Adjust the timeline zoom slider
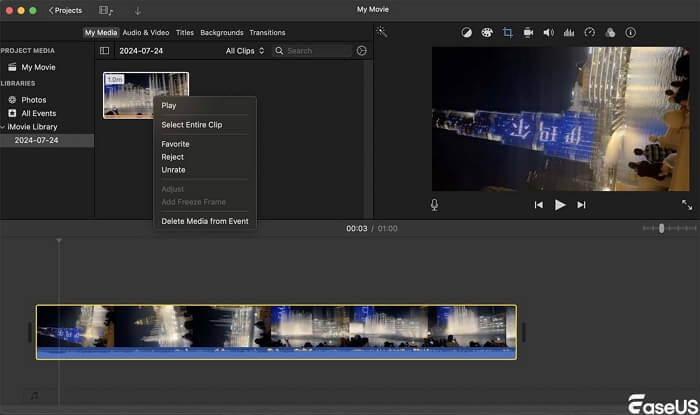This screenshot has height=415, width=700. pyautogui.click(x=661, y=228)
